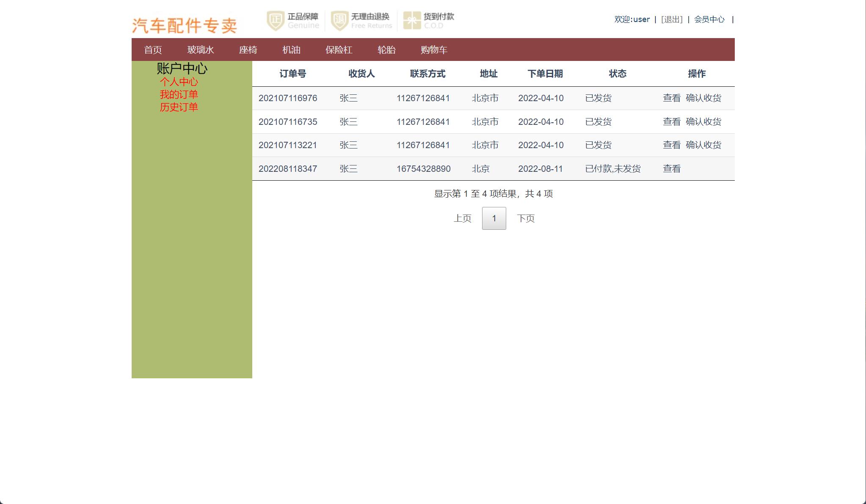Screen dimensions: 866x504
Task: Select the 机油 engine oil category
Action: 292,50
